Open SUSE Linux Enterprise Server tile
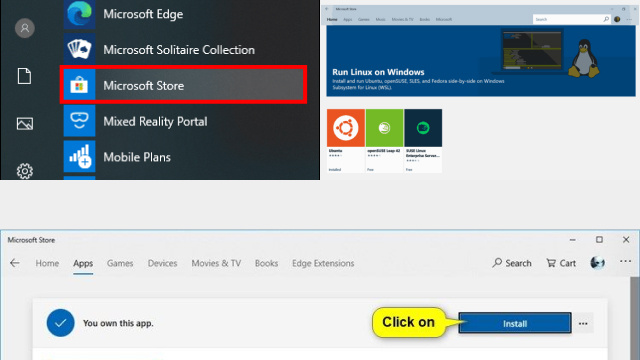 click(423, 140)
